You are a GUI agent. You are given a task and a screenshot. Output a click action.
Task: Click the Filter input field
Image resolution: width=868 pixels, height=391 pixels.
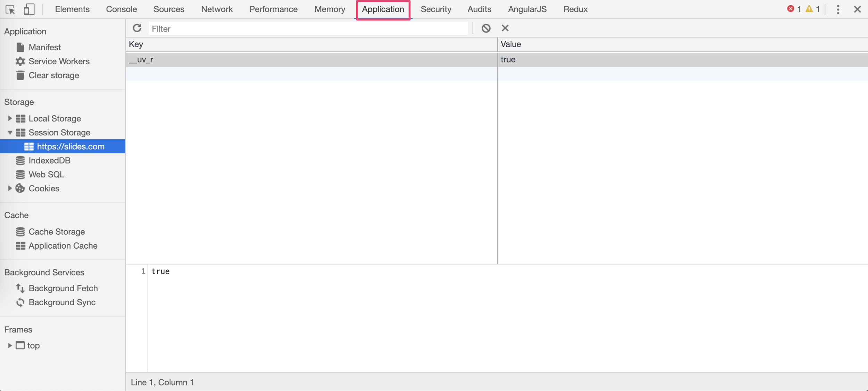click(308, 28)
